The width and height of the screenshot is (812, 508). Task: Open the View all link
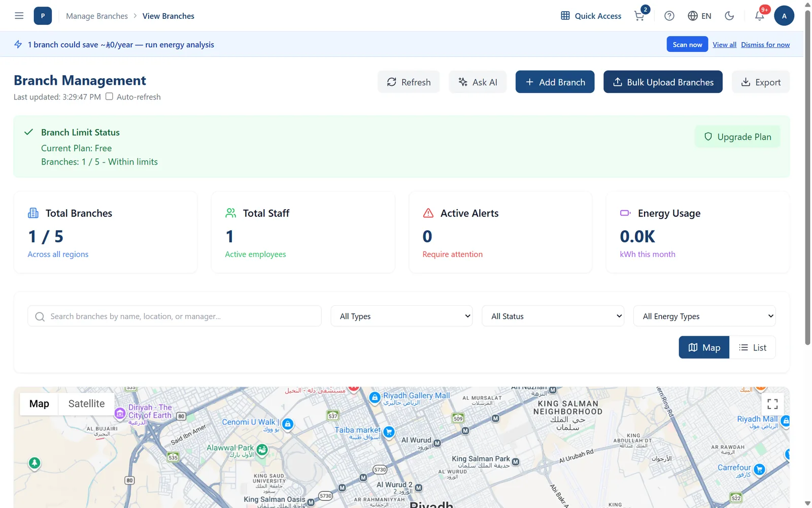click(x=724, y=45)
